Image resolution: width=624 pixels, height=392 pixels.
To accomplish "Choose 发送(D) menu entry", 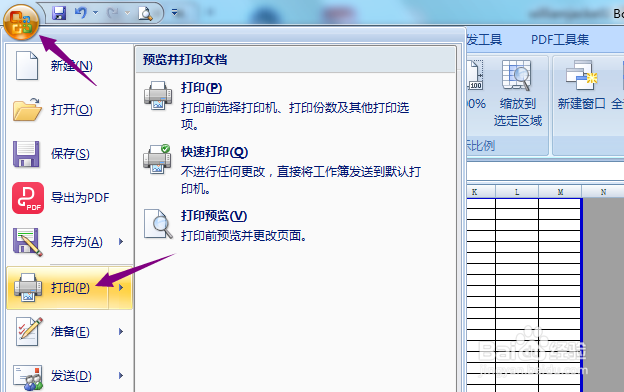I will pyautogui.click(x=70, y=376).
